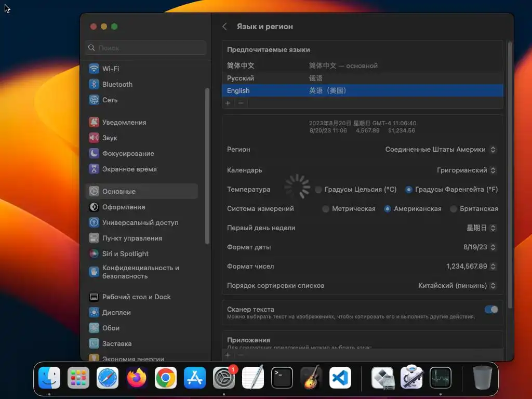Click the sidebar vertical scrollbar
532x399 pixels.
point(207,166)
